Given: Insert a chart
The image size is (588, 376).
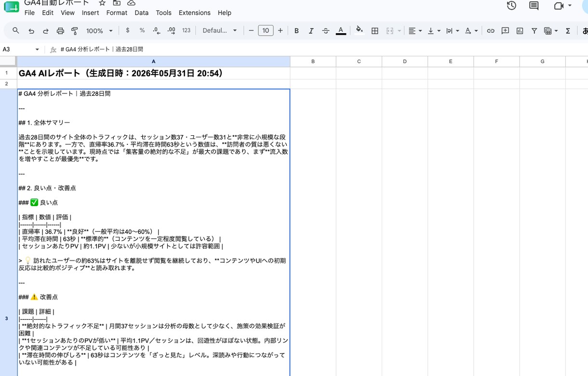Looking at the screenshot, I should tap(520, 31).
